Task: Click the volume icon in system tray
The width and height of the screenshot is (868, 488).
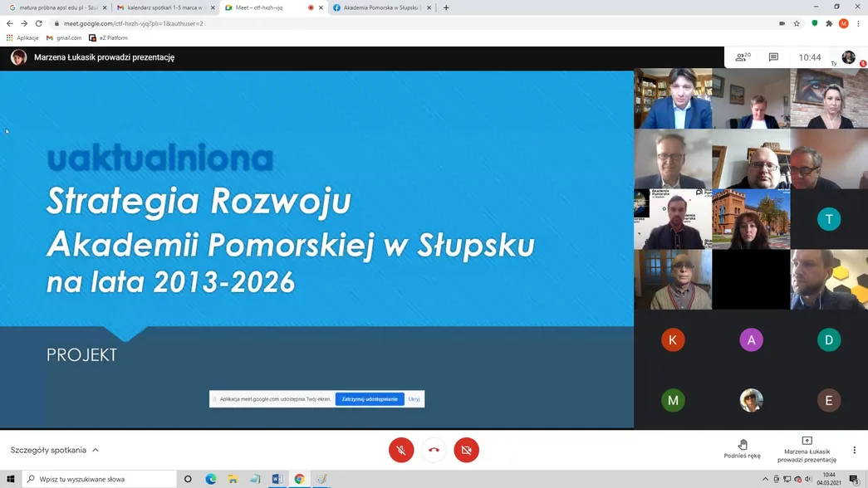Action: coord(808,479)
